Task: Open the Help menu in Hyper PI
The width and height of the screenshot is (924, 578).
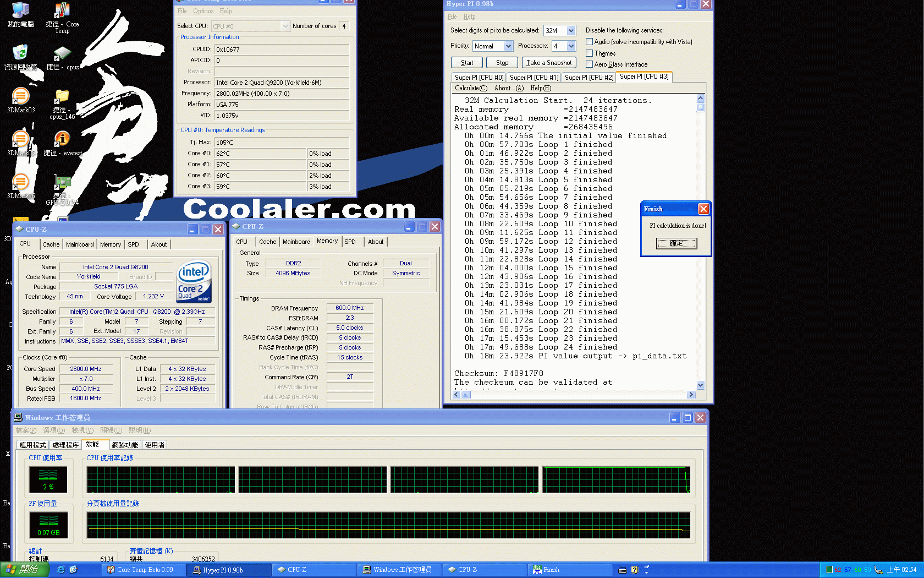Action: [x=469, y=17]
